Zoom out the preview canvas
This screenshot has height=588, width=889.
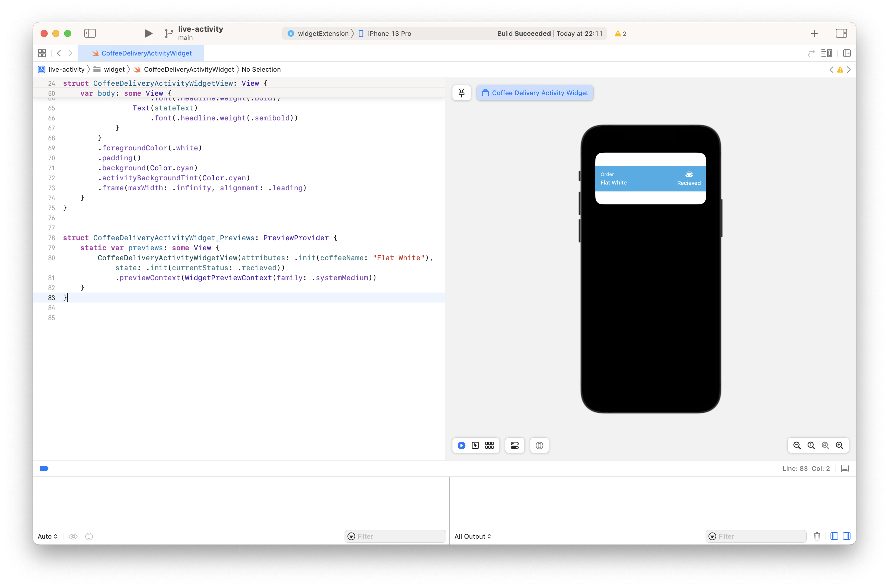click(797, 445)
